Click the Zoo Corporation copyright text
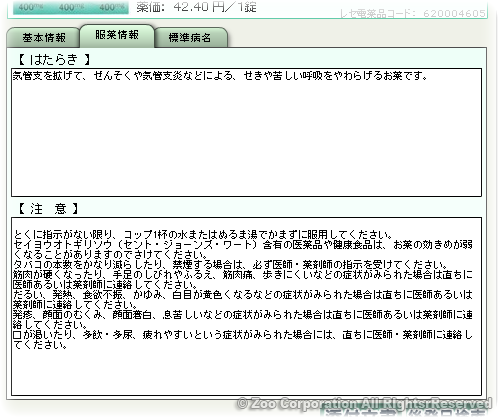 [x=364, y=403]
